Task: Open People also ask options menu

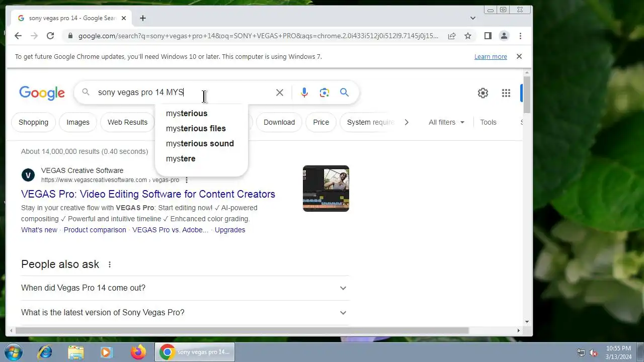Action: pyautogui.click(x=110, y=264)
